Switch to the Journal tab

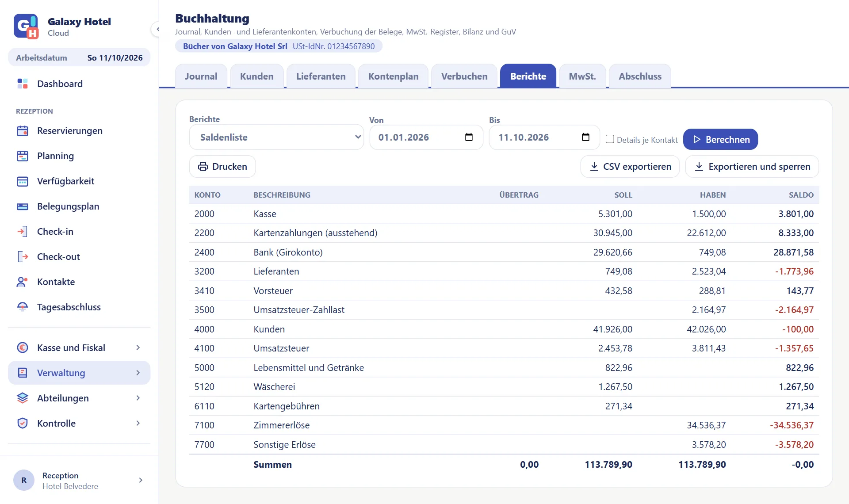pos(201,76)
